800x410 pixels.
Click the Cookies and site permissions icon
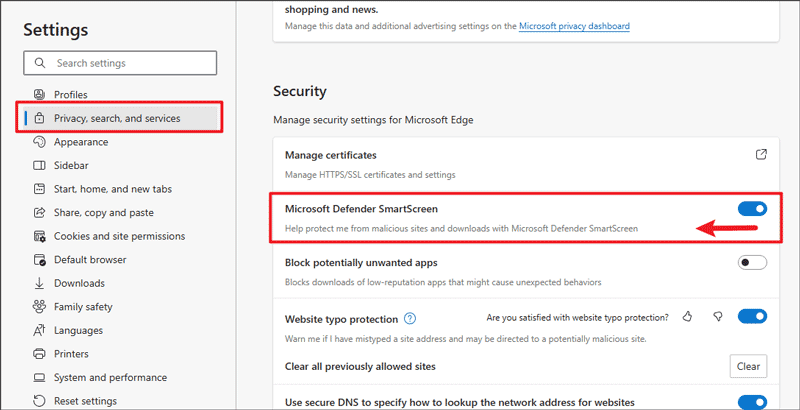point(39,236)
